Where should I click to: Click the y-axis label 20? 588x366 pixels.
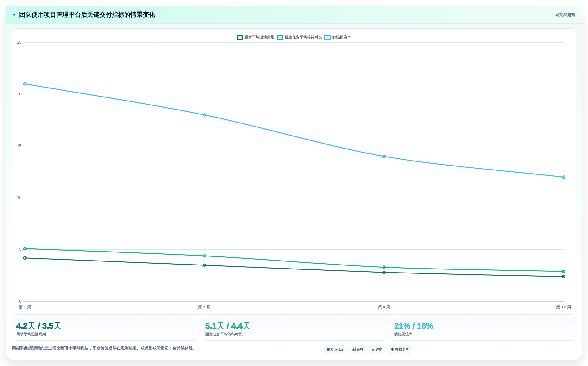(19, 94)
